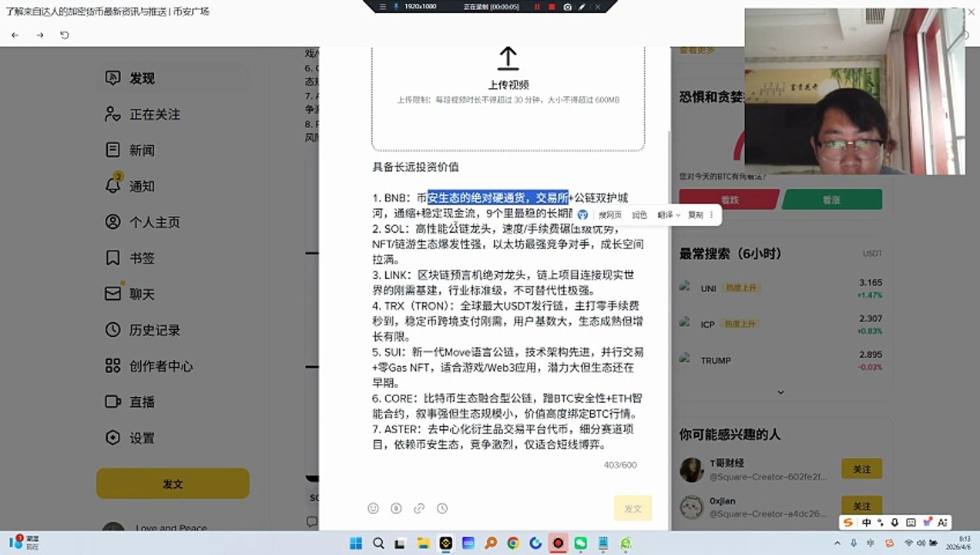Open TRUMP in most searched list

click(780, 360)
